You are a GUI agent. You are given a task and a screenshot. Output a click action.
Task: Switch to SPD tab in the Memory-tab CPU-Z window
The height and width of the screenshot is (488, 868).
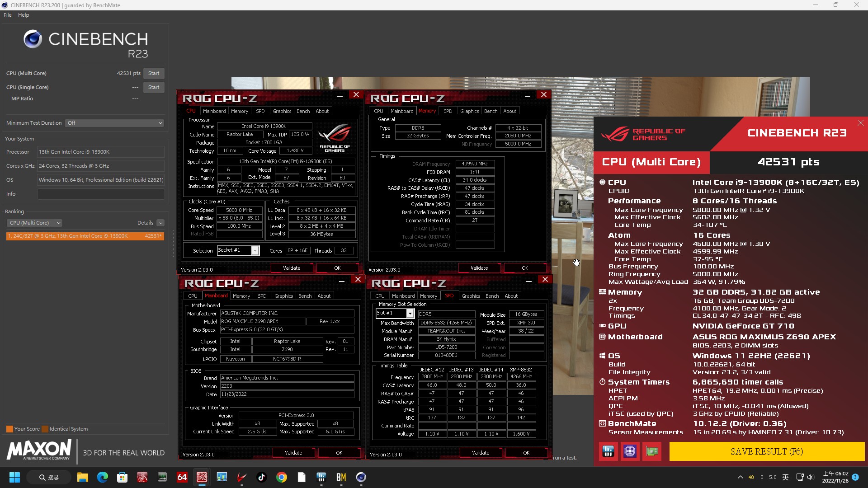tap(448, 111)
